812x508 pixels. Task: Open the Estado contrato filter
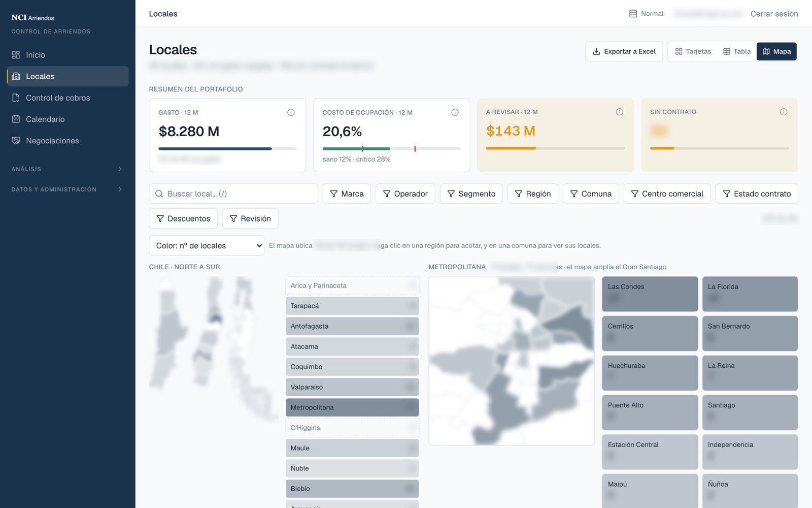point(757,194)
